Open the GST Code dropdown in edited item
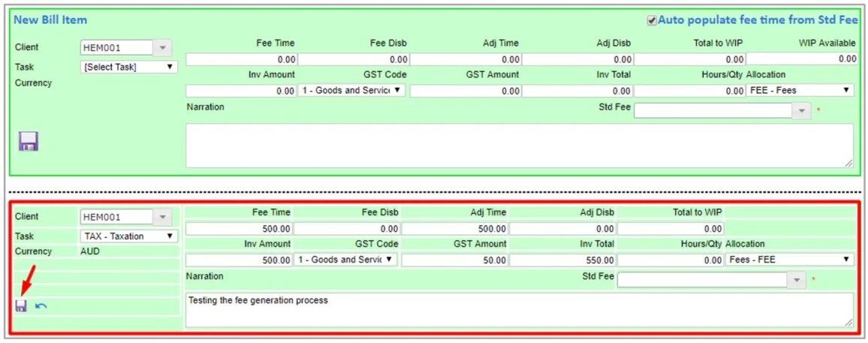Viewport: 868px width, 343px height. point(345,260)
